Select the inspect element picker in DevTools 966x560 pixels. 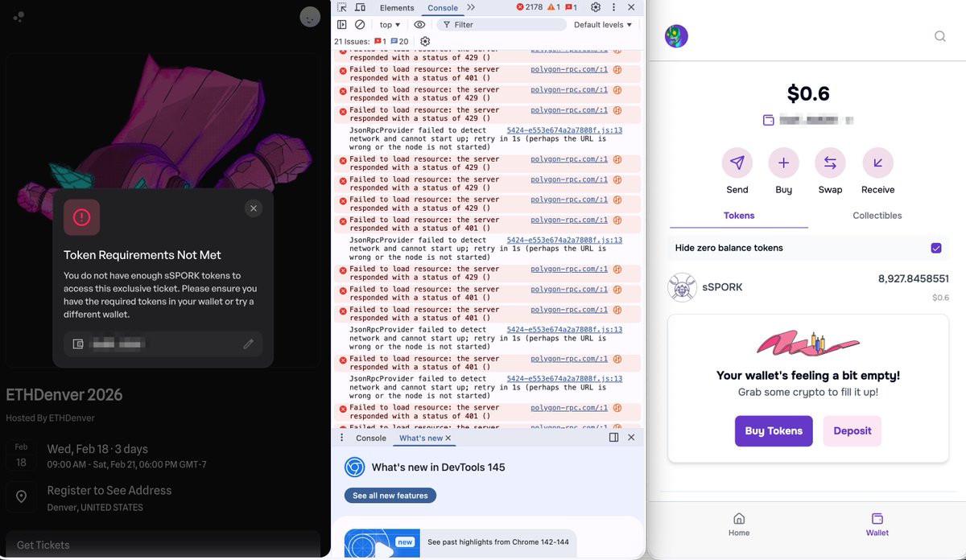pos(342,7)
